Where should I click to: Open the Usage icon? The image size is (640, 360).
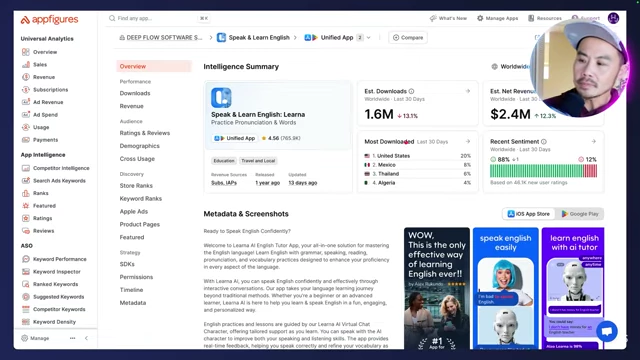click(26, 127)
